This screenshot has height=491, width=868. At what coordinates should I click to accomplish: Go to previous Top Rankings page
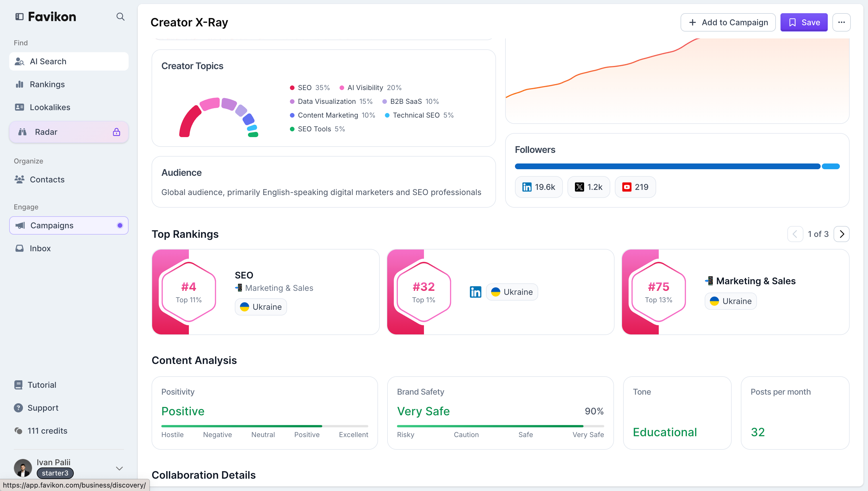click(795, 234)
